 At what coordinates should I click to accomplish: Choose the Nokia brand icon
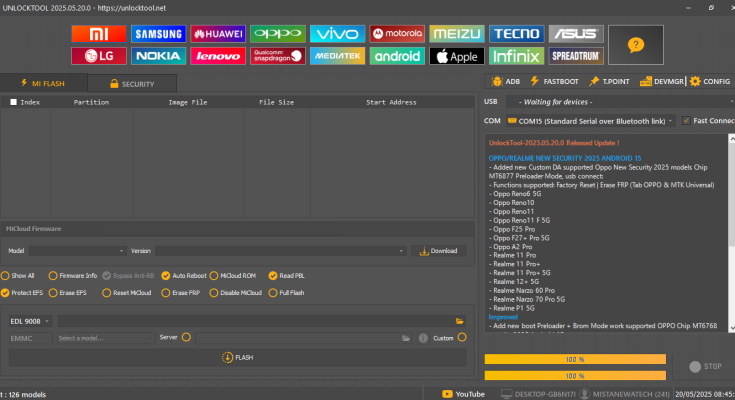[158, 56]
